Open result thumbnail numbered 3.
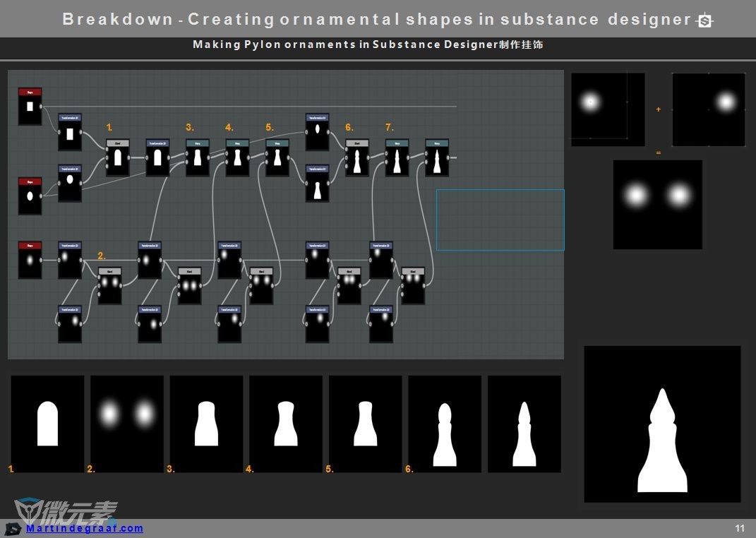 (x=206, y=424)
